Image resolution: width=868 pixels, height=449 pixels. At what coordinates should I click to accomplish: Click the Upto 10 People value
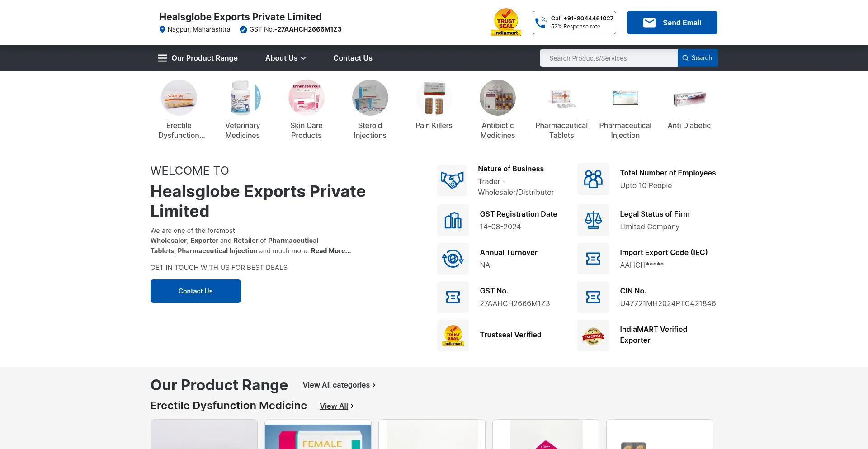pyautogui.click(x=646, y=185)
